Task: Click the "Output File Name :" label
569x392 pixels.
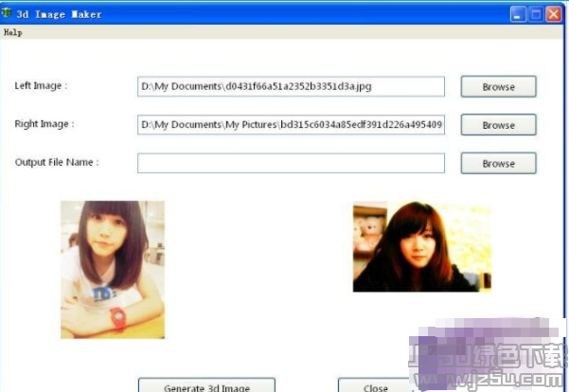Action: [x=57, y=163]
